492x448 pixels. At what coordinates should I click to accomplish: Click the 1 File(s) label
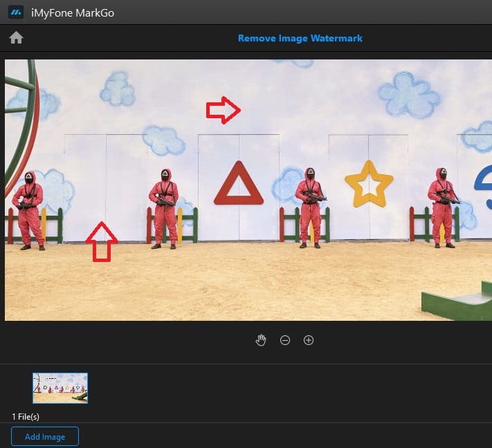point(26,417)
